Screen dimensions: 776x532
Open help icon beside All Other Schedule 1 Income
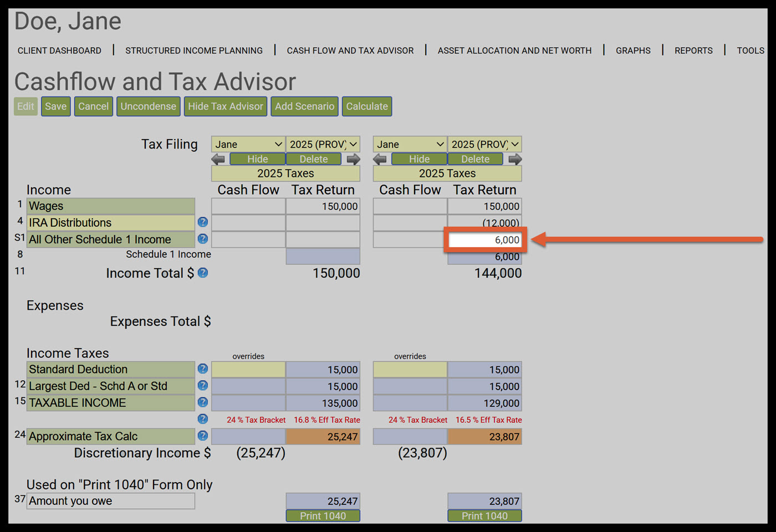click(x=203, y=239)
